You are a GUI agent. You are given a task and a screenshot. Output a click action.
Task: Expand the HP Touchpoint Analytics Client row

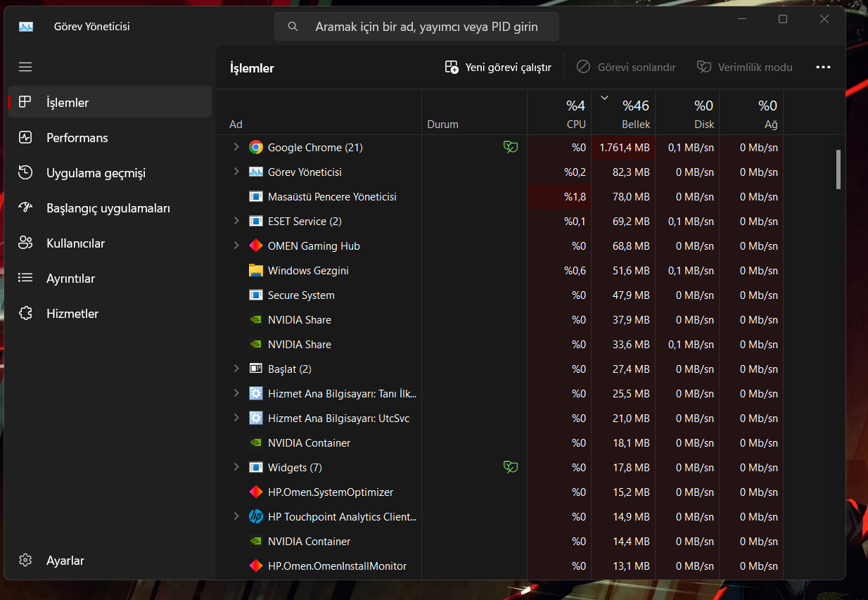point(236,516)
